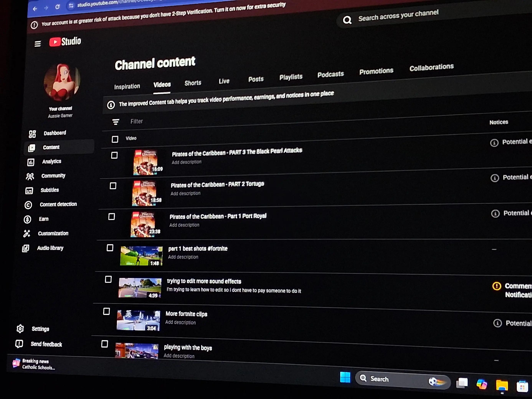Click the Dashboard icon in sidebar

(x=32, y=134)
